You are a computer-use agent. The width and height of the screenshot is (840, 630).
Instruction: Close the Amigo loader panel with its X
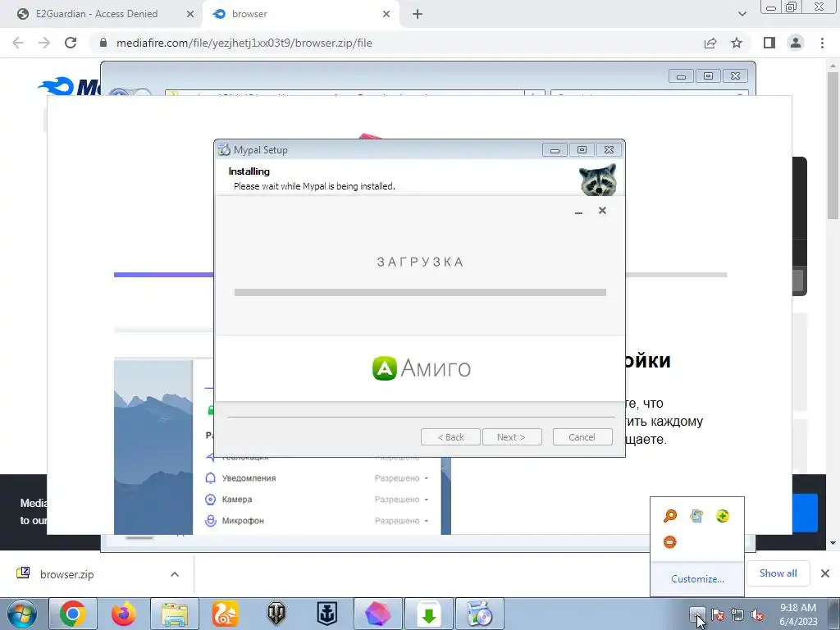602,211
